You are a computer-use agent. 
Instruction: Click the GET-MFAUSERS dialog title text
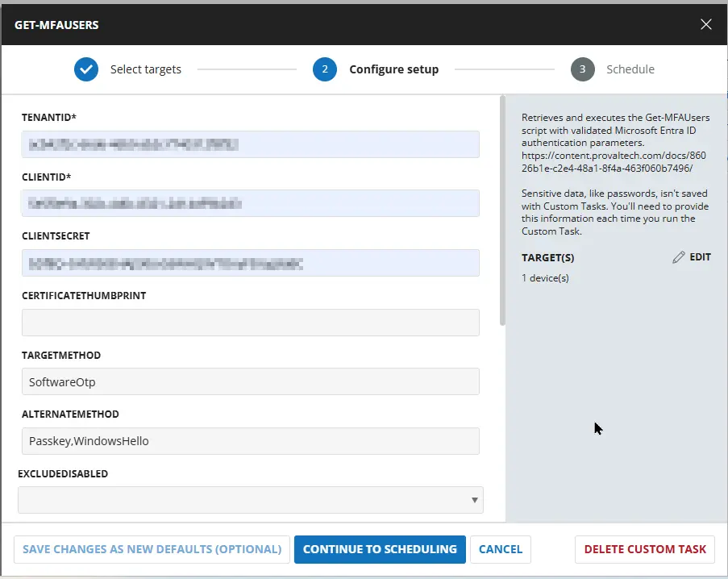click(x=56, y=25)
